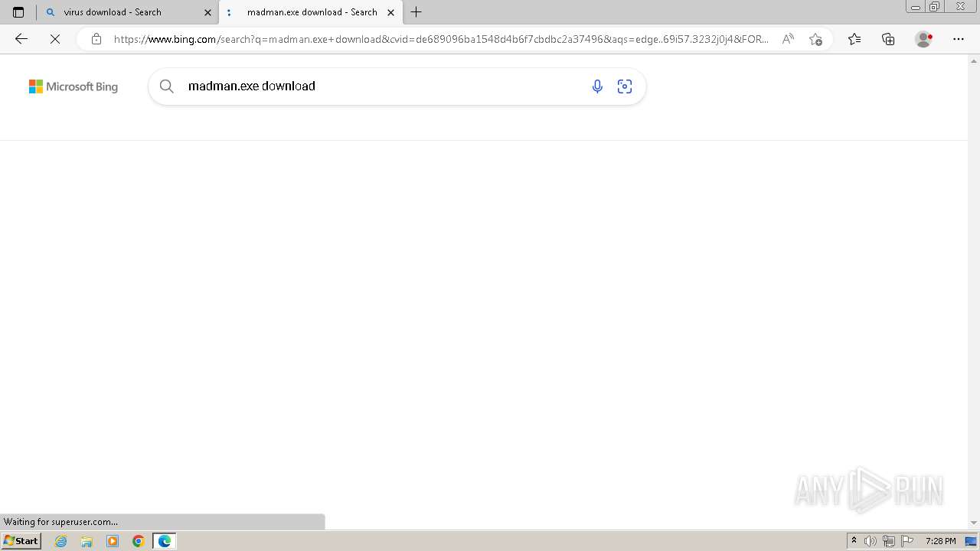Screen dimensions: 980x551
Task: Click the Bing search magnifier icon
Action: point(166,86)
